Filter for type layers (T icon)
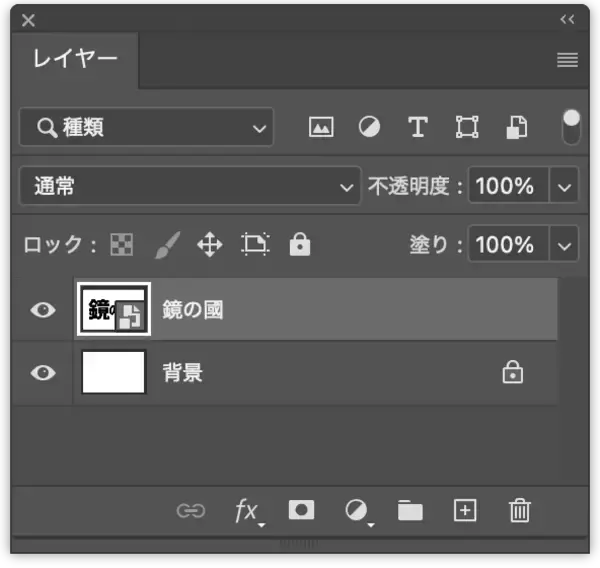600x568 pixels. (417, 127)
